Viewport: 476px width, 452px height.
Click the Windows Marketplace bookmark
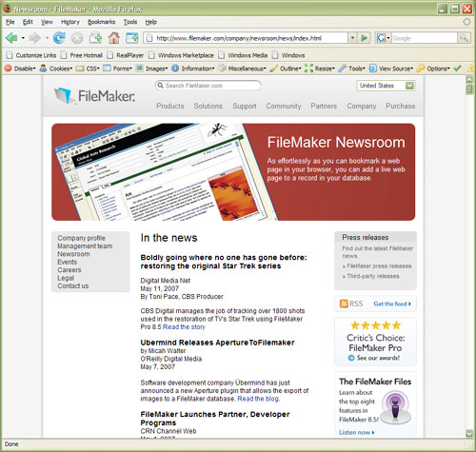click(x=182, y=55)
